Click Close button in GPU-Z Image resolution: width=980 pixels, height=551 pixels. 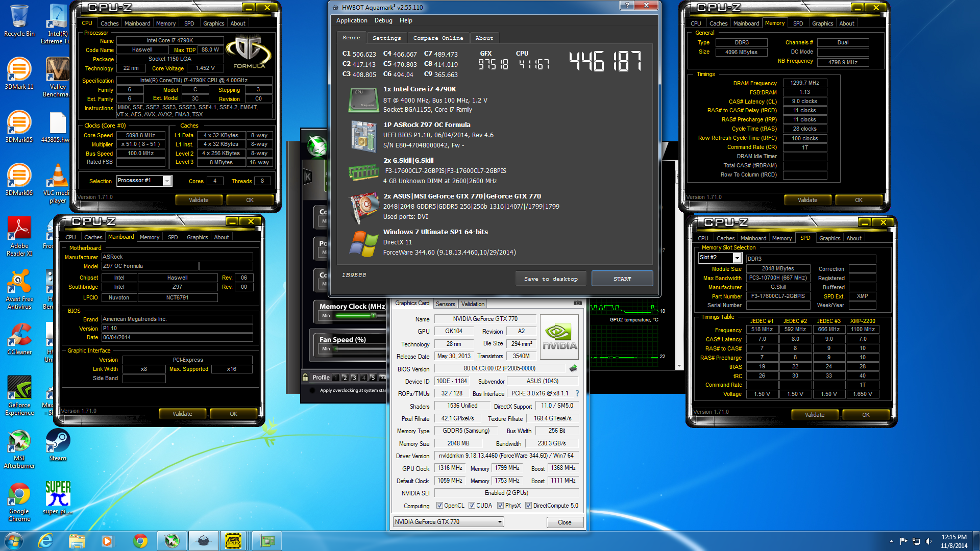pos(565,522)
